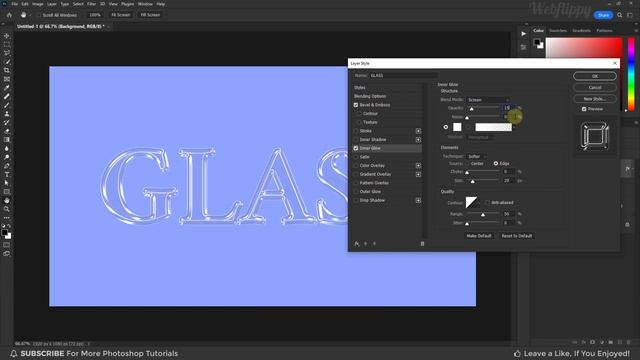Viewport: 640px width, 360px height.
Task: Open the gradient picker dropdown arrow
Action: 514,127
